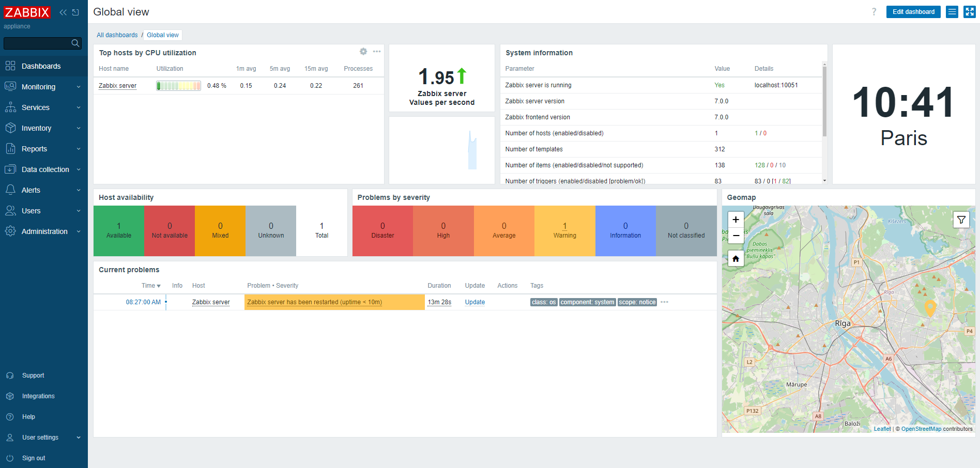This screenshot has height=468, width=980.
Task: Collapse the sidebar with double-chevron icon
Action: tap(63, 12)
